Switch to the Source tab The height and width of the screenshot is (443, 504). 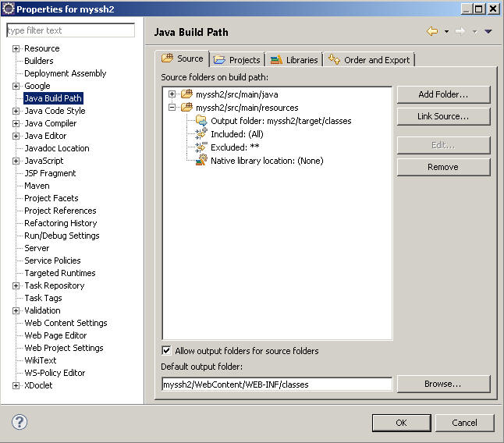tap(183, 58)
